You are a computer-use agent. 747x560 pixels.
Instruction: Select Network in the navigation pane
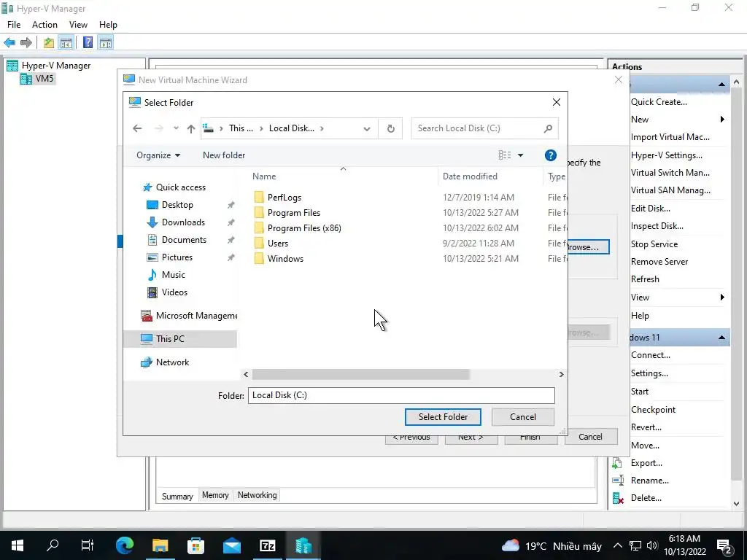[165, 362]
